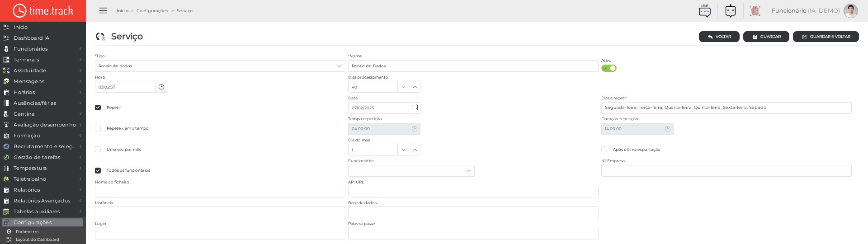Click the Relatórios sidebar icon
Image resolution: width=868 pixels, height=244 pixels.
pos(6,190)
